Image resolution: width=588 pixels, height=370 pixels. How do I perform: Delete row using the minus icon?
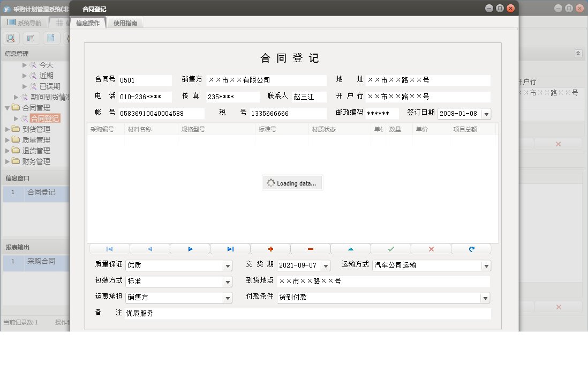click(x=311, y=249)
